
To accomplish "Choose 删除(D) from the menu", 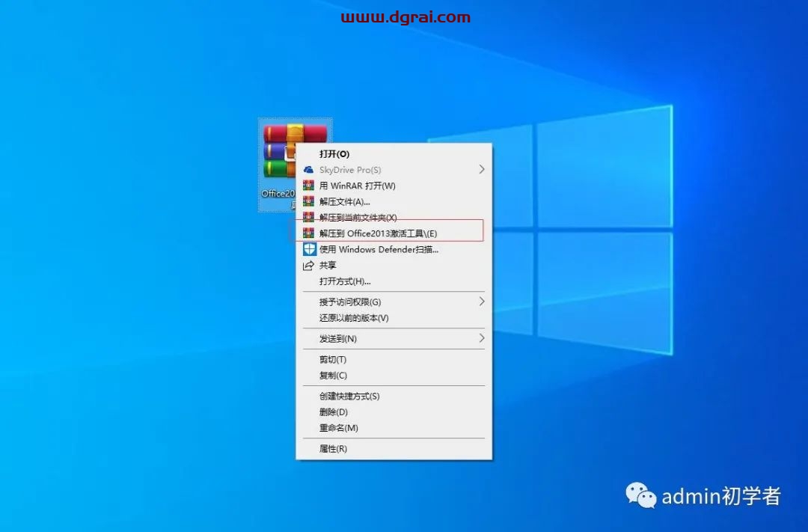I will click(x=394, y=412).
